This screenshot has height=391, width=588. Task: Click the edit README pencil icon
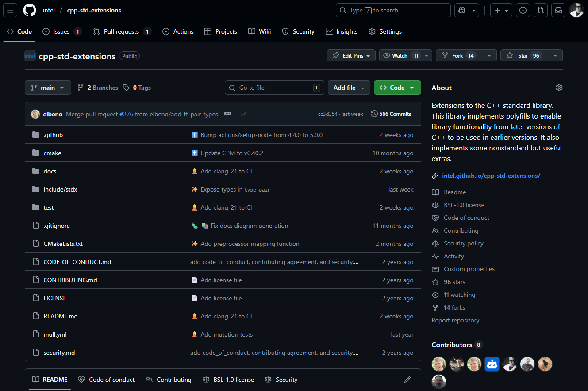[407, 379]
